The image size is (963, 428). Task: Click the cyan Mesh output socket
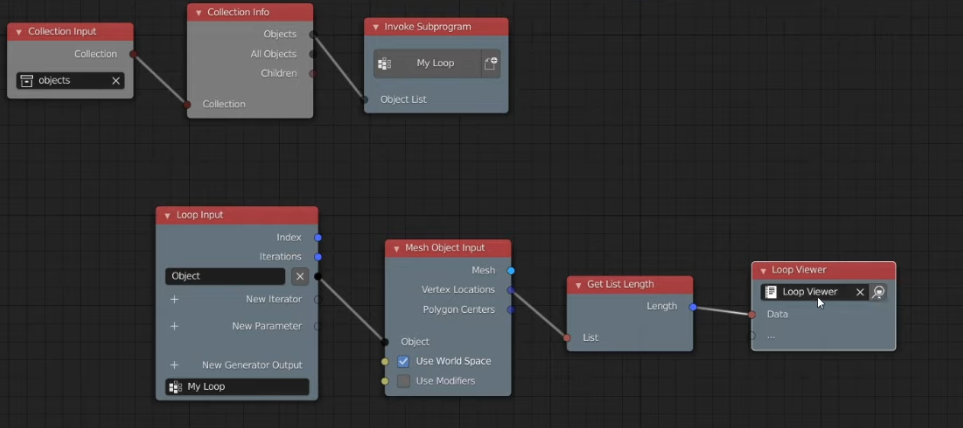point(511,270)
